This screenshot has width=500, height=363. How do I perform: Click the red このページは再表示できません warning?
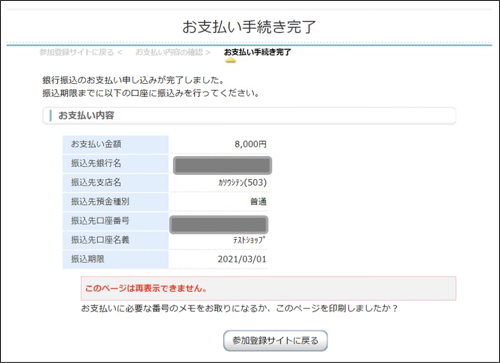268,288
